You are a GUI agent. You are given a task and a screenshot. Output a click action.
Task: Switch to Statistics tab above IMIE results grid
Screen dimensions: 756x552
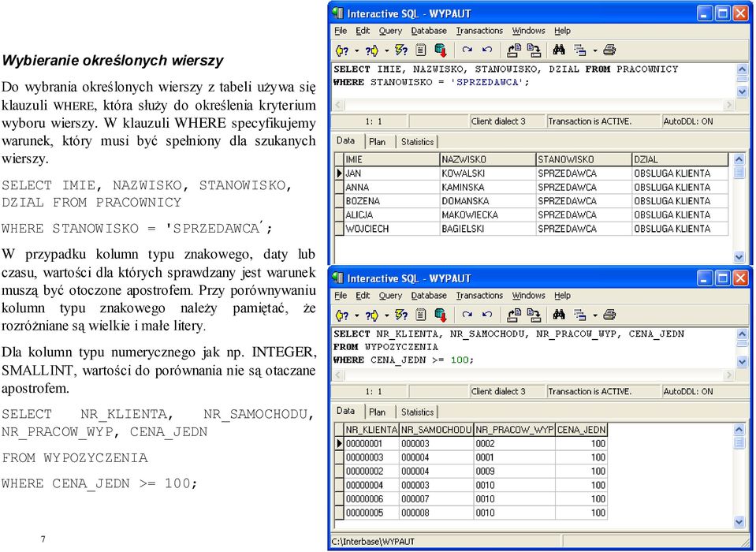coord(417,142)
